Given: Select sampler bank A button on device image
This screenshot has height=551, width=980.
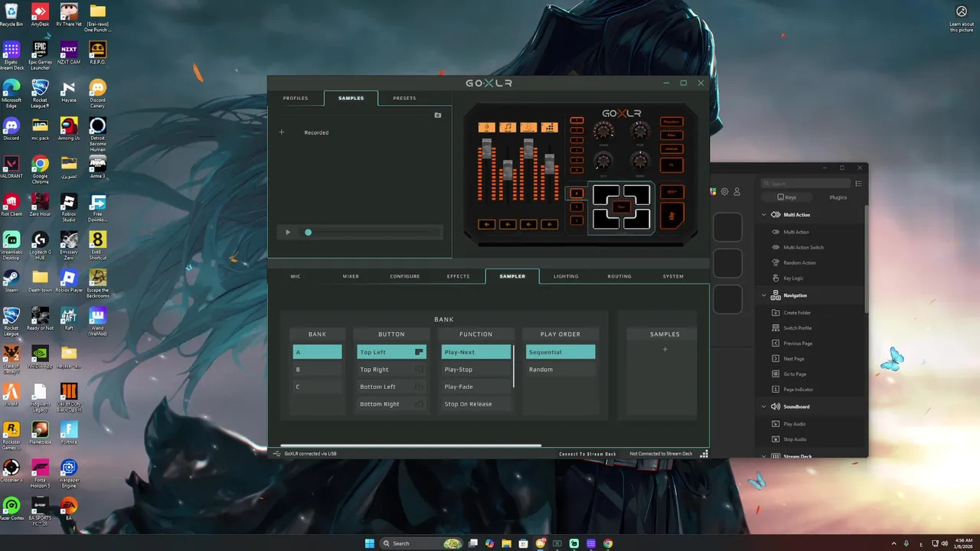Looking at the screenshot, I should click(577, 194).
